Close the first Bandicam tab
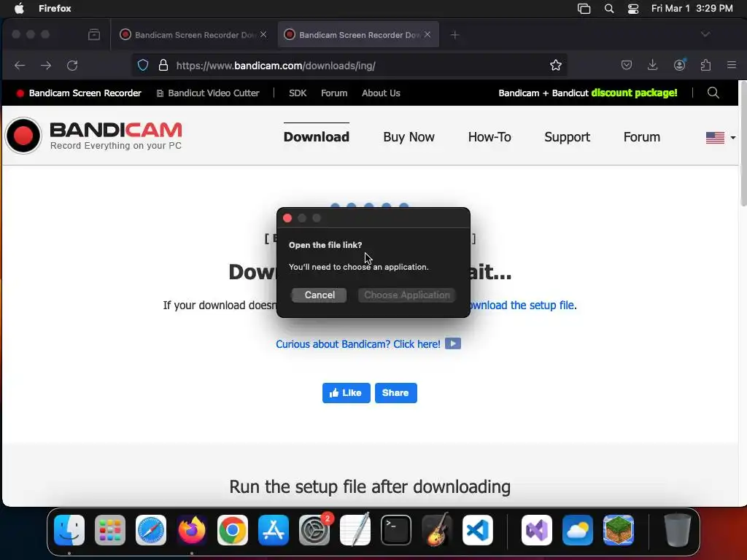Image resolution: width=747 pixels, height=560 pixels. pos(263,34)
